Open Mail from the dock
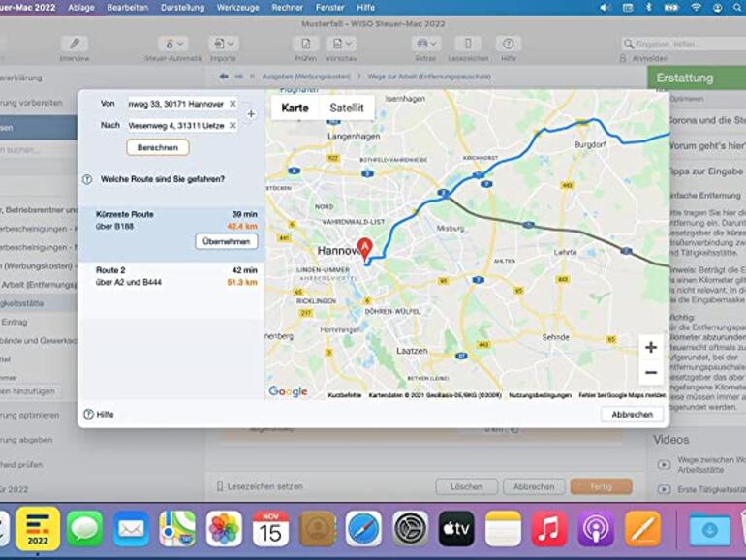The width and height of the screenshot is (746, 560). (x=131, y=528)
